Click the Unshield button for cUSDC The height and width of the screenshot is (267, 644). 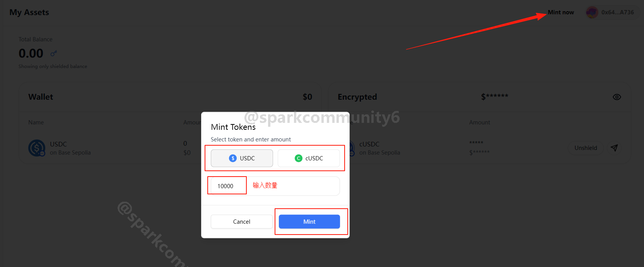coord(586,148)
